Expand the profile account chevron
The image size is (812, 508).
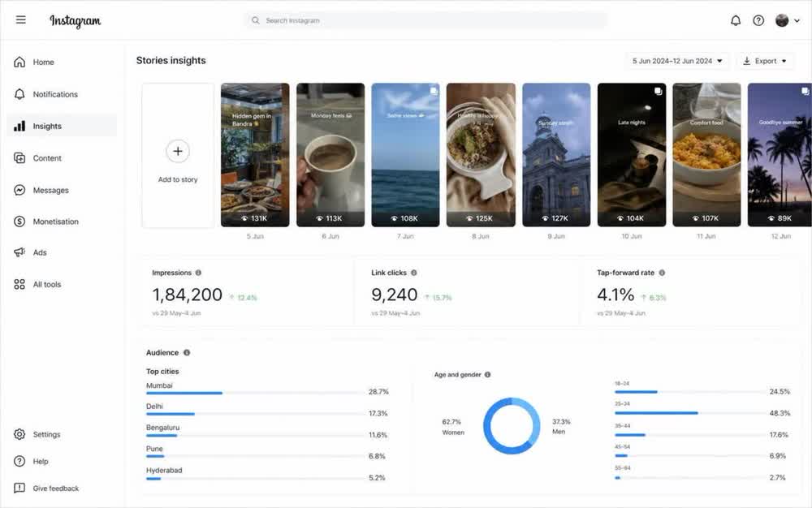click(797, 20)
